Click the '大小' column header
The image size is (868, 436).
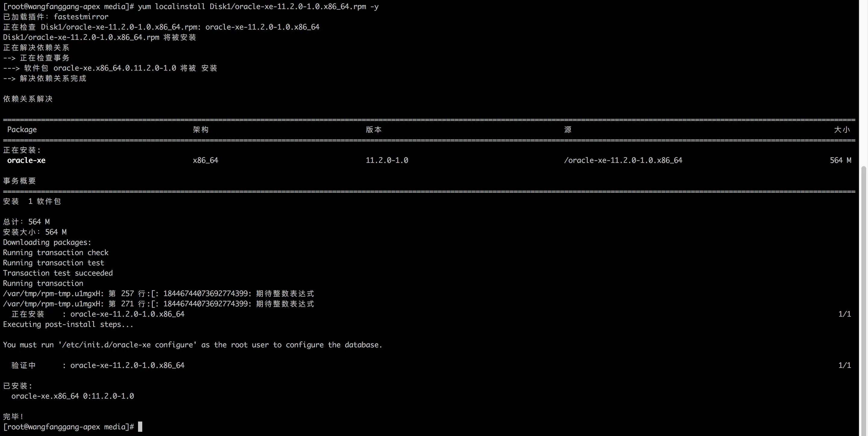click(x=842, y=129)
